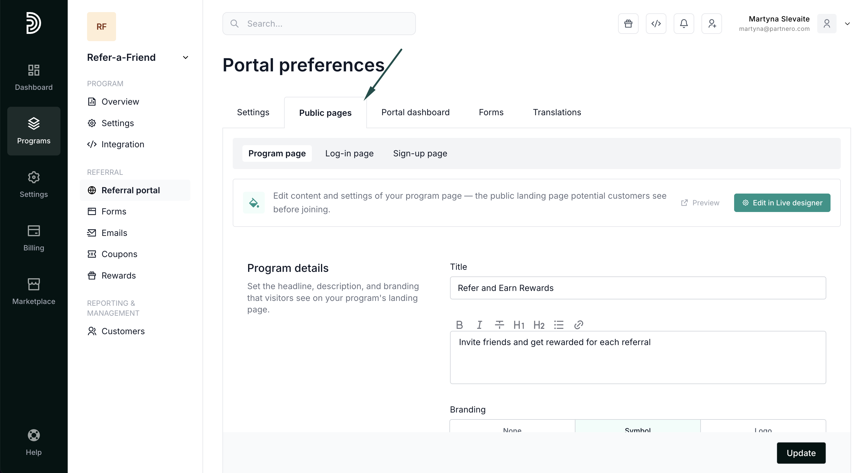Expand the Refer-a-Friend program dropdown
The width and height of the screenshot is (868, 473).
[185, 57]
